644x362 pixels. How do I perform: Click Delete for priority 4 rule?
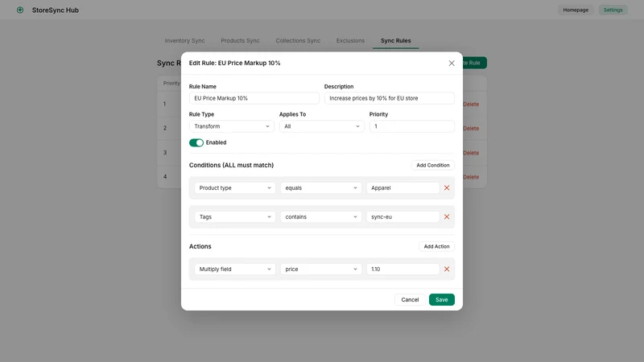tap(471, 177)
